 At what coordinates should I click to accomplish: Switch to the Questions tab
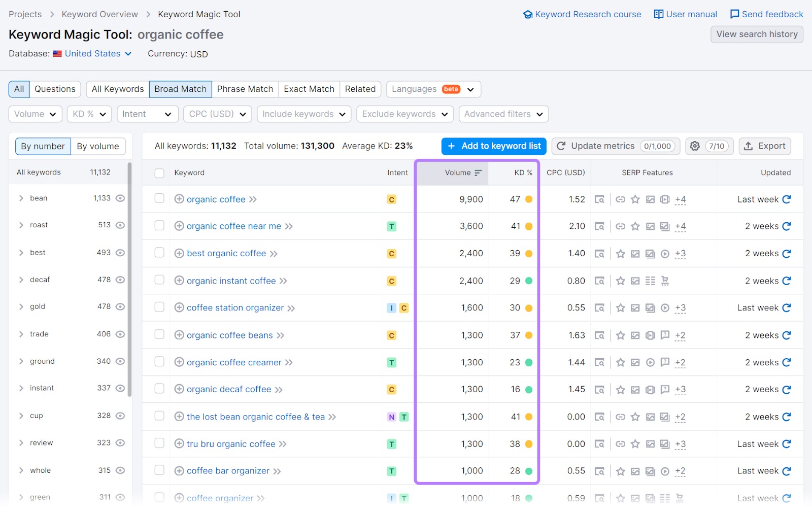tap(55, 89)
